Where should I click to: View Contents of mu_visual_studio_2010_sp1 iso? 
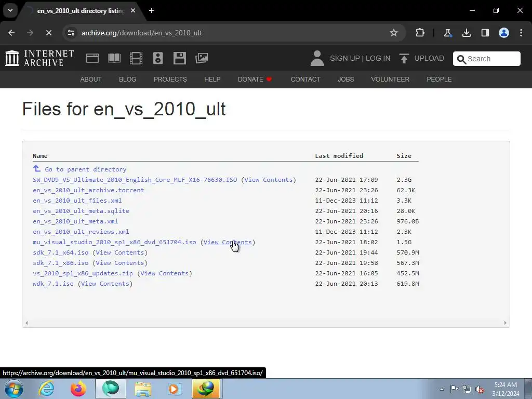228,242
